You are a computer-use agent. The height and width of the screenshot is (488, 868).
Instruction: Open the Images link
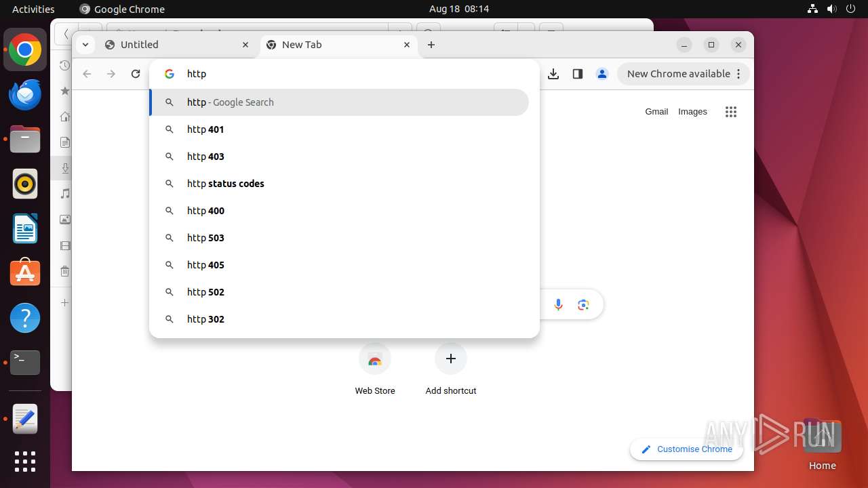(692, 112)
